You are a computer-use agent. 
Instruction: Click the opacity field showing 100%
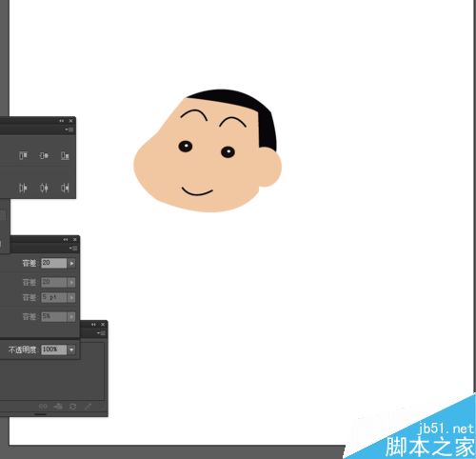pyautogui.click(x=53, y=349)
